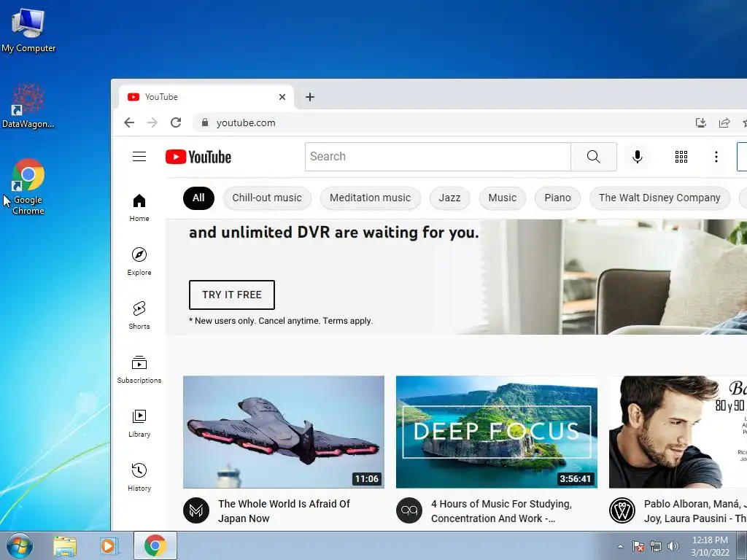Select the Piano filter chip
This screenshot has height=560, width=747.
557,198
